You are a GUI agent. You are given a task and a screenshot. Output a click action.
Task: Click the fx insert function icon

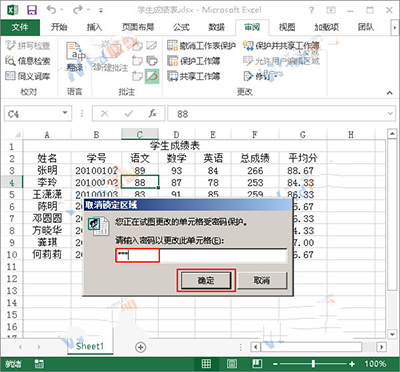click(152, 114)
